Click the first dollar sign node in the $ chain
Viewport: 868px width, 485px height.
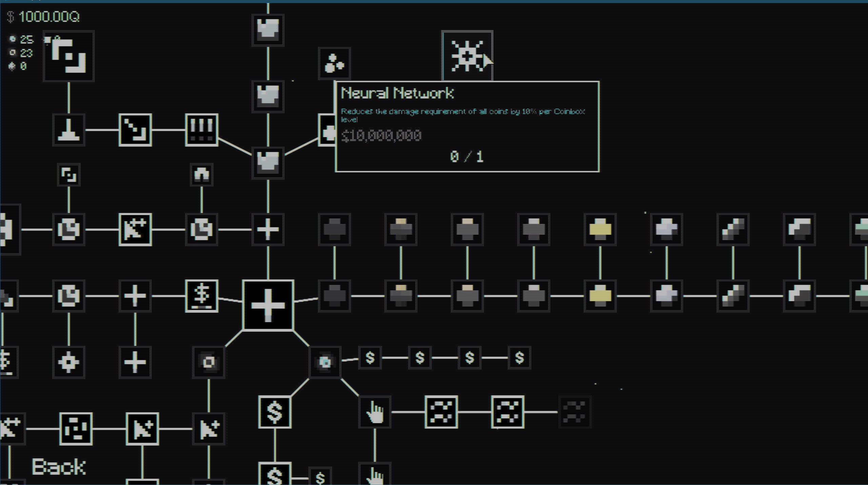370,358
